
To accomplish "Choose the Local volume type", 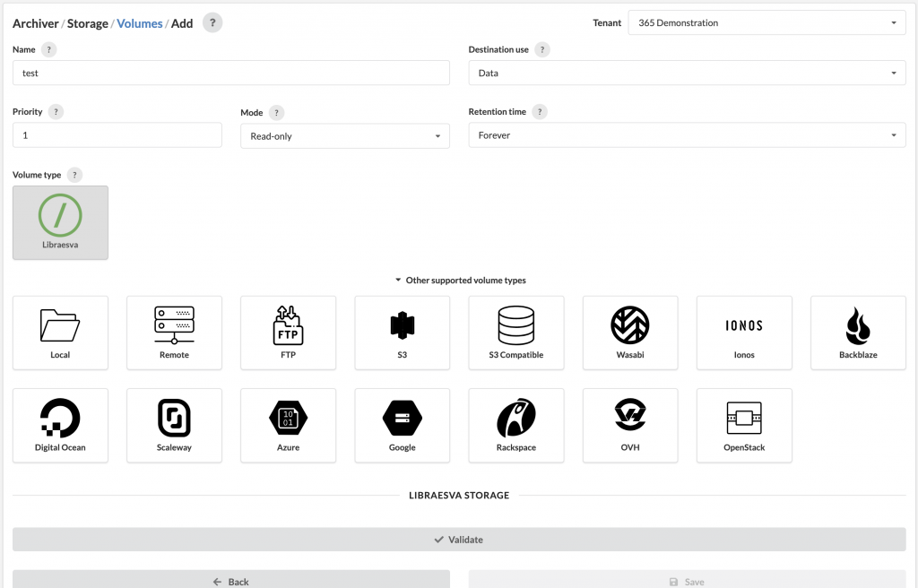I will [60, 333].
